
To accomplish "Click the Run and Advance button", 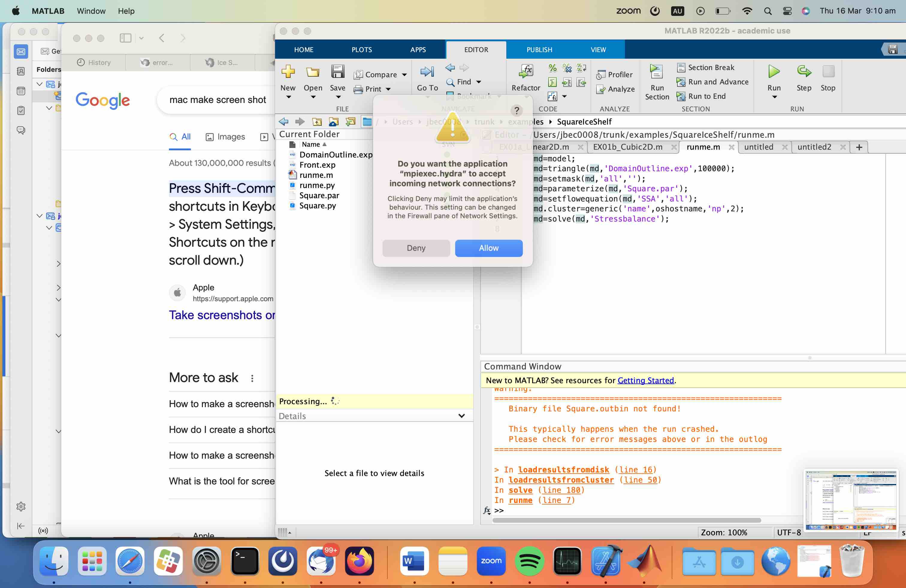I will [712, 82].
